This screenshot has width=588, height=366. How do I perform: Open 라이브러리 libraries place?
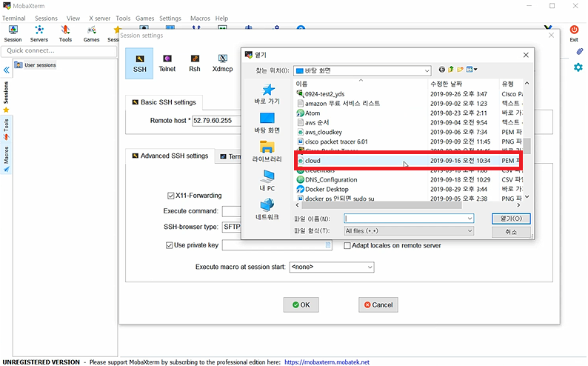pyautogui.click(x=267, y=151)
